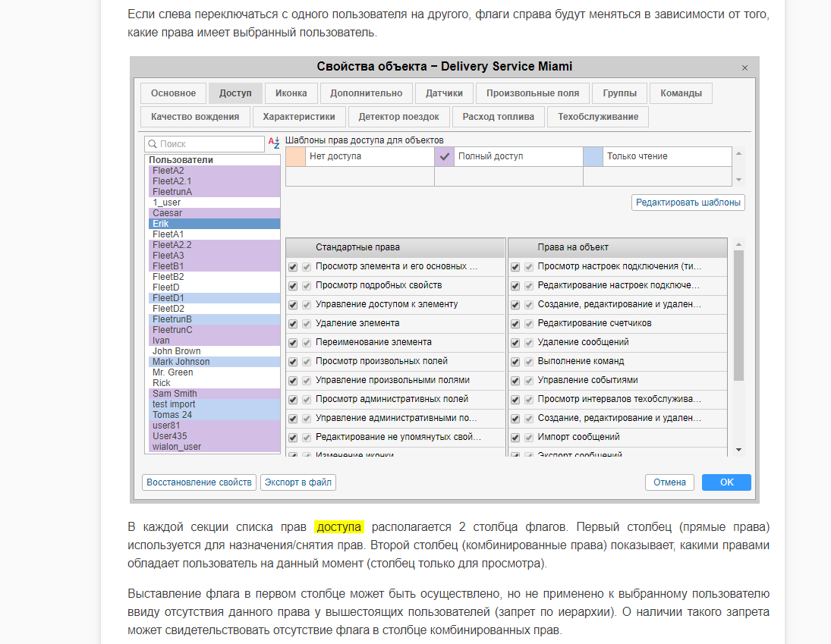Switch to the Датчики tab

444,93
